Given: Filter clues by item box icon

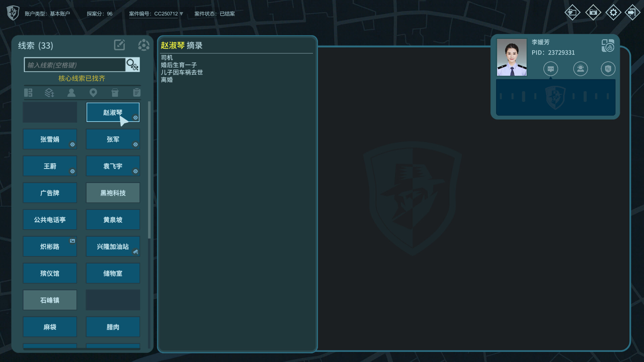Looking at the screenshot, I should pyautogui.click(x=115, y=93).
